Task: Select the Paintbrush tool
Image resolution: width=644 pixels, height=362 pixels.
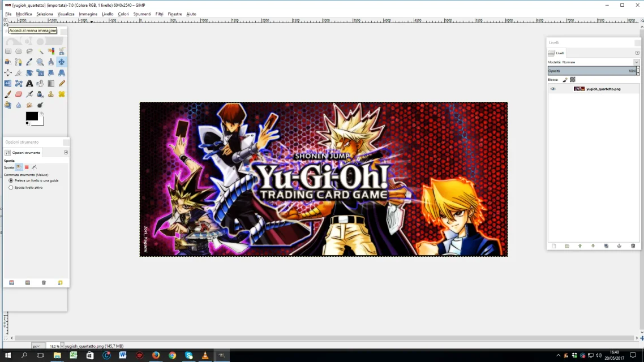Action: (8, 94)
